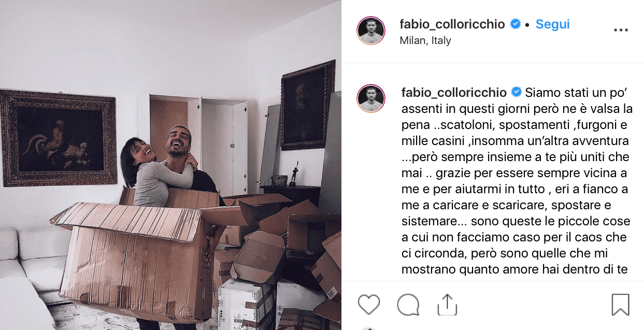Click the dark portrait painting on the wall
The image size is (644, 330).
tap(308, 105)
